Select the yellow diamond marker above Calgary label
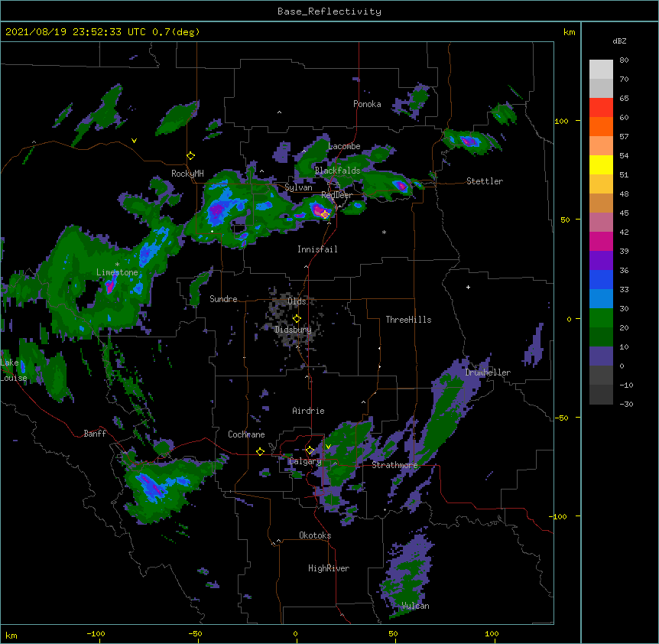 (310, 450)
